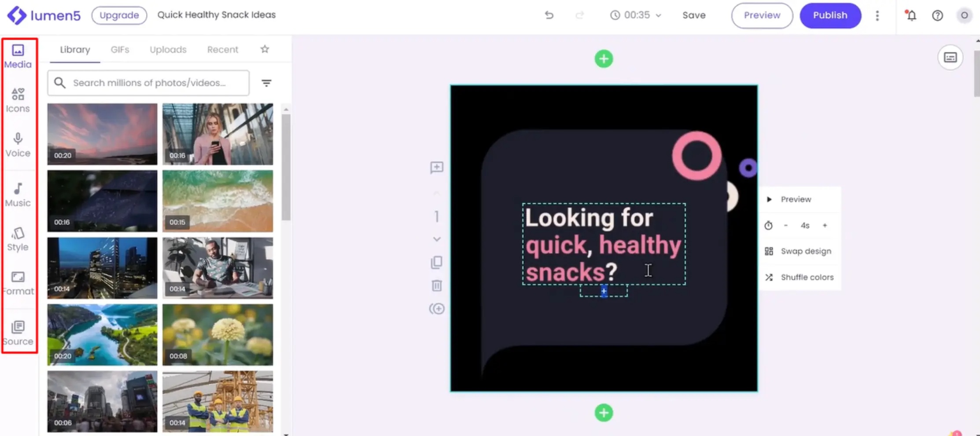This screenshot has height=436, width=980.
Task: Open the three-dot more options menu
Action: (877, 15)
